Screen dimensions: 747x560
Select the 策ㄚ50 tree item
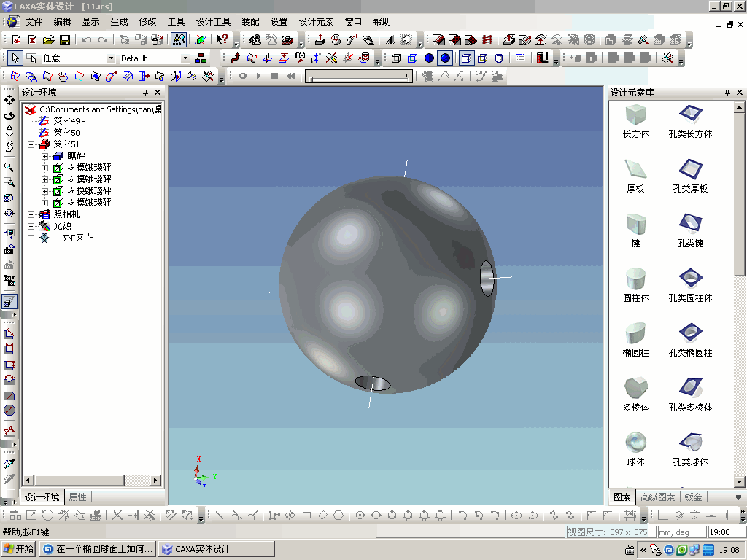pyautogui.click(x=68, y=133)
